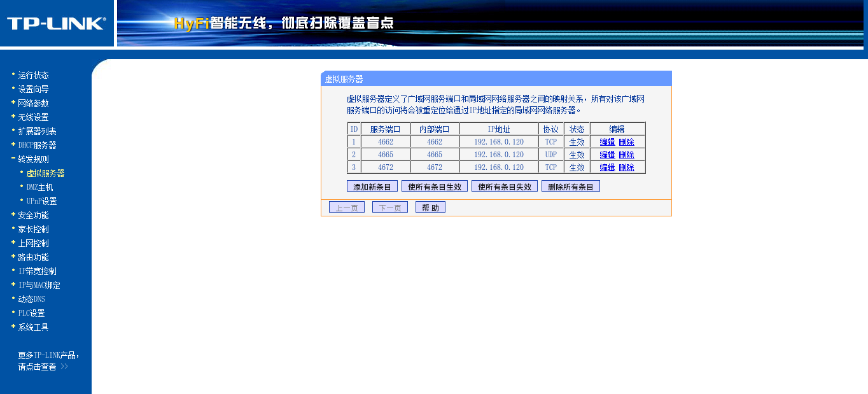This screenshot has height=394, width=868.
Task: Open 设置向导 setup wizard
Action: pyautogui.click(x=33, y=89)
